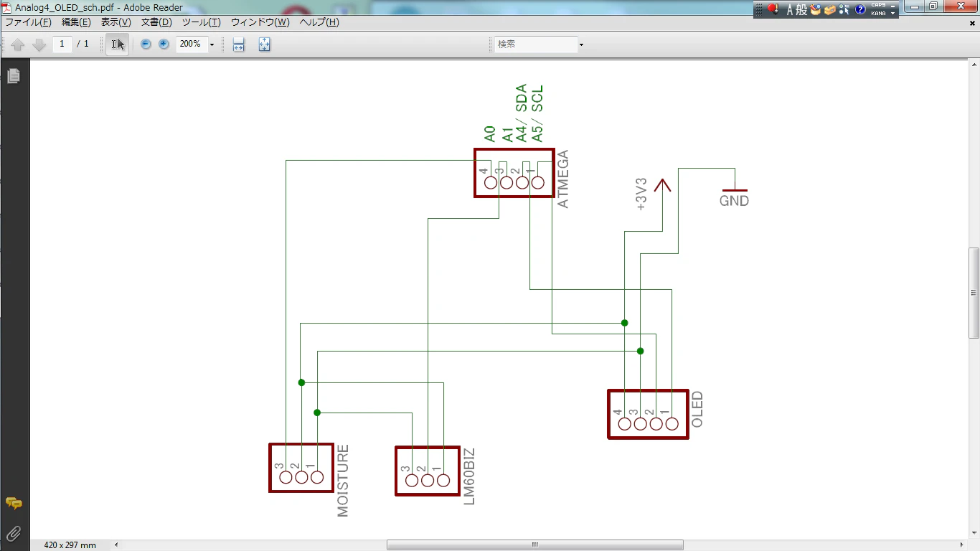This screenshot has width=980, height=551.
Task: Click the ATMEGA label in the schematic
Action: tap(563, 179)
